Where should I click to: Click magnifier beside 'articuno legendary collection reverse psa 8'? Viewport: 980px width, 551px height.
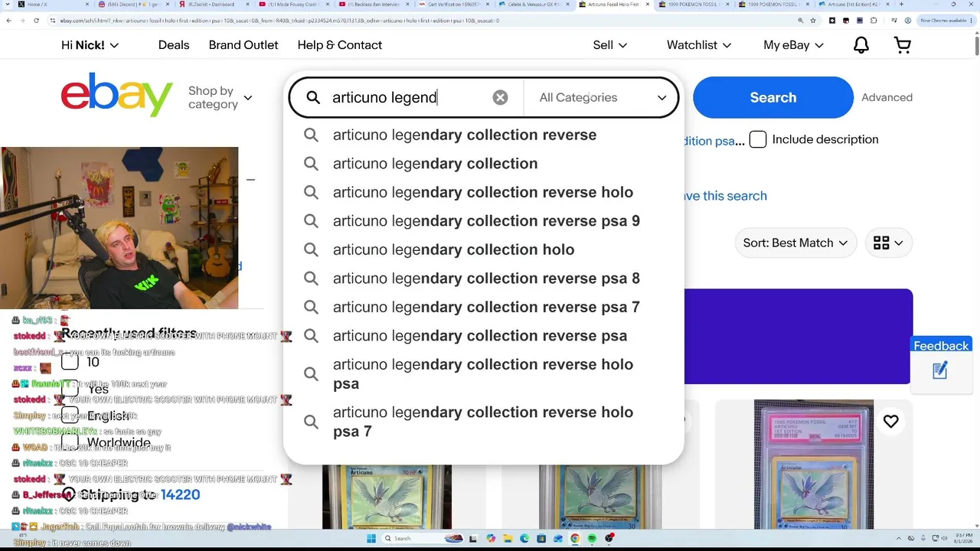(311, 279)
